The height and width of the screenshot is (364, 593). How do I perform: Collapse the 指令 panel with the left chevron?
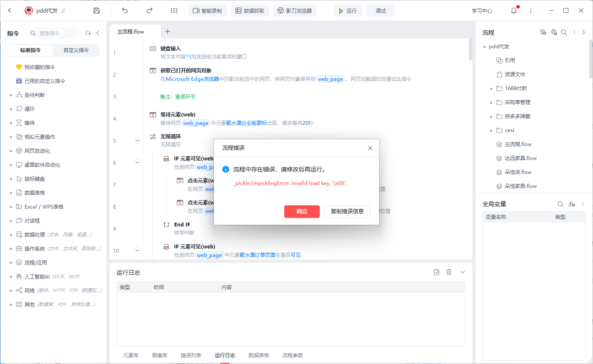coord(98,33)
